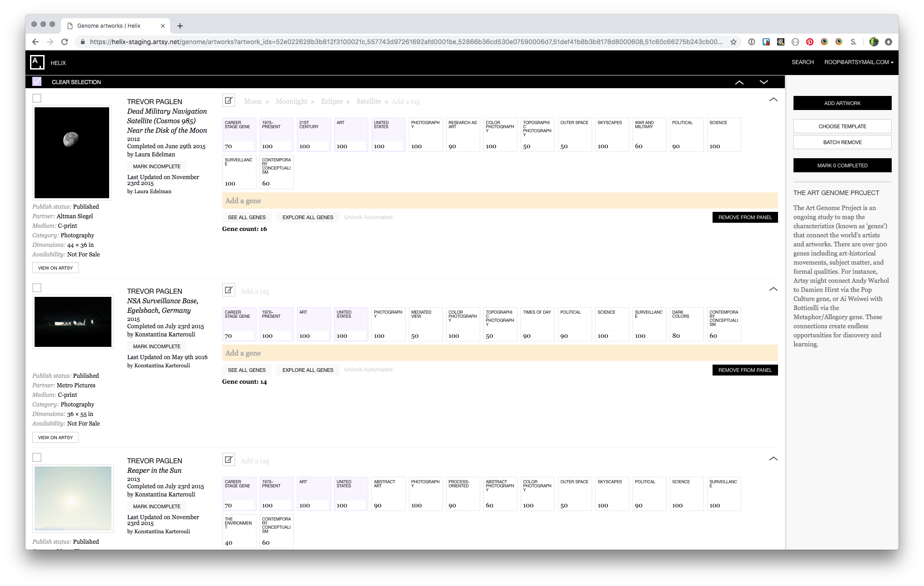924x586 pixels.
Task: Click Add a tag field for Reaper in the Sun
Action: [x=255, y=461]
